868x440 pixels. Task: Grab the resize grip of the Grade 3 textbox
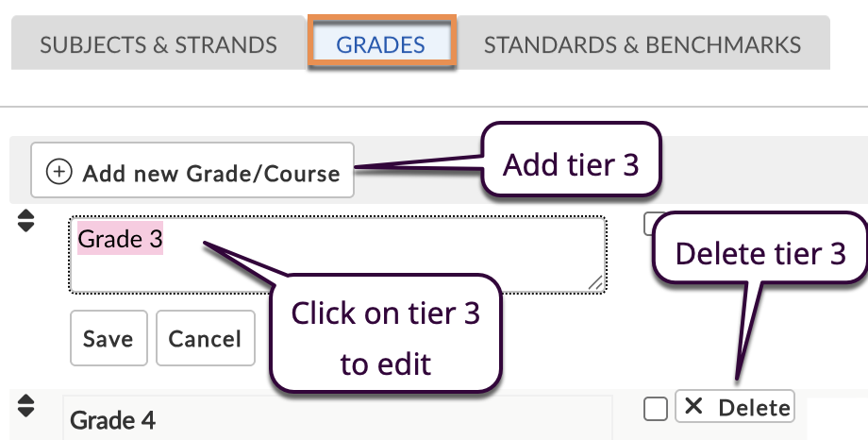tap(595, 282)
